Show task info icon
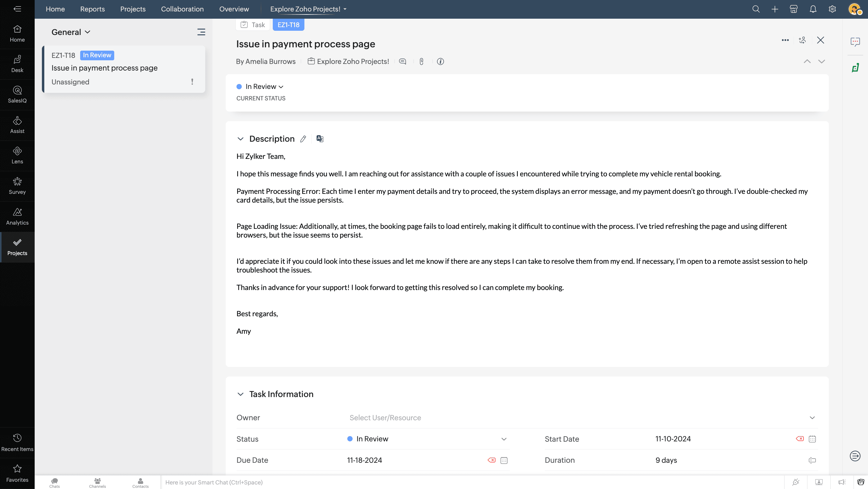868x489 pixels. click(440, 61)
